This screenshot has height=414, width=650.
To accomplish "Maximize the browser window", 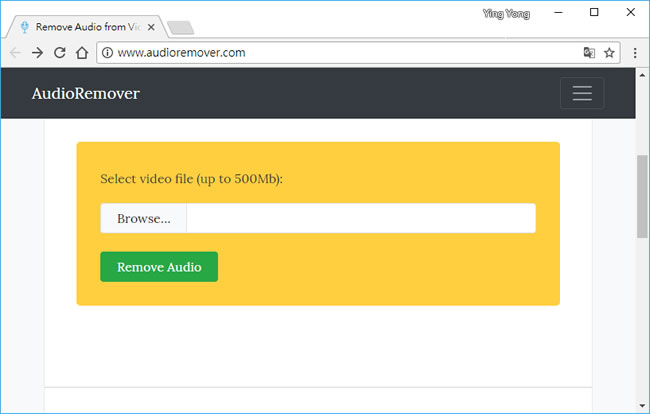I will pyautogui.click(x=594, y=13).
